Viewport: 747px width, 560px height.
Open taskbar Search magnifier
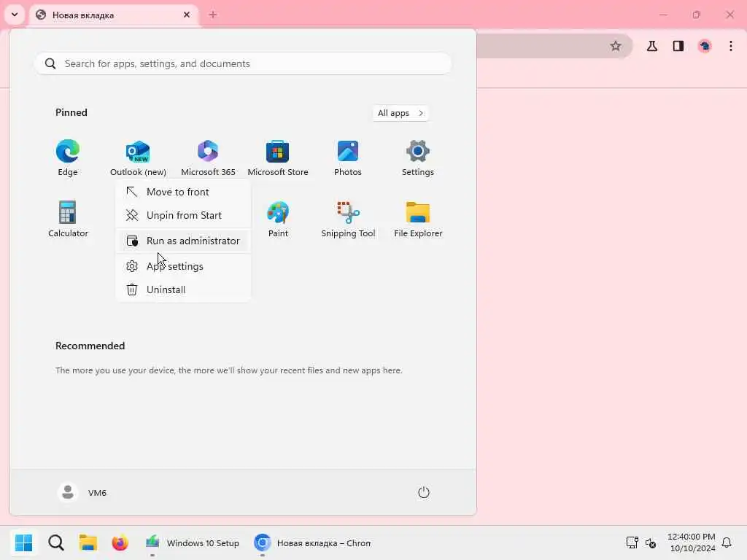click(56, 542)
